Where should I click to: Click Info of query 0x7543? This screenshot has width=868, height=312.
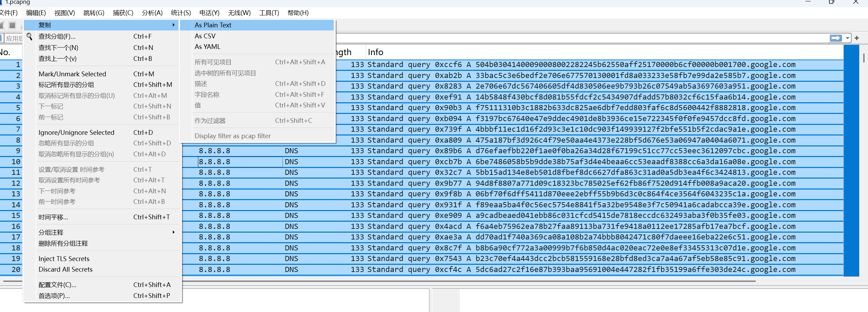581,259
